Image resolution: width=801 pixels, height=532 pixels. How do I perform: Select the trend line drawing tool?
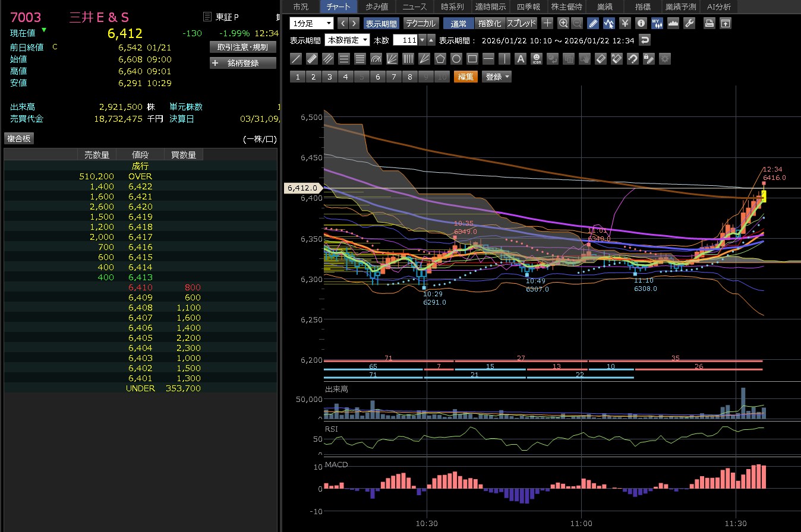(x=296, y=59)
